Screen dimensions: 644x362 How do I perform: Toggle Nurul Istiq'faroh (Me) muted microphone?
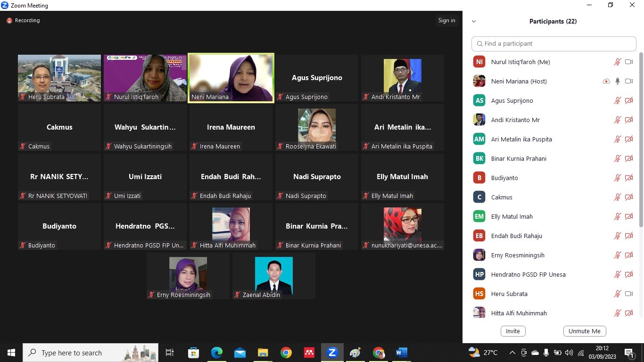[617, 62]
